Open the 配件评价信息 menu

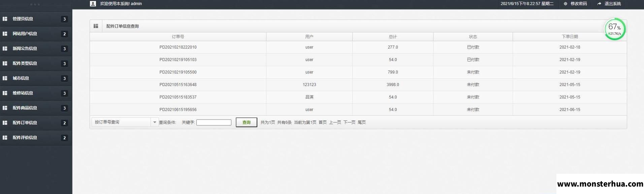click(x=36, y=138)
